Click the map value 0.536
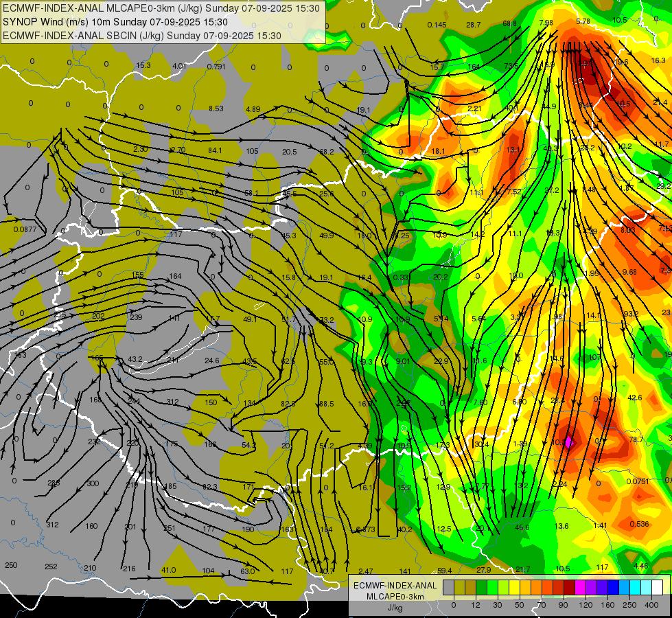 pyautogui.click(x=640, y=524)
